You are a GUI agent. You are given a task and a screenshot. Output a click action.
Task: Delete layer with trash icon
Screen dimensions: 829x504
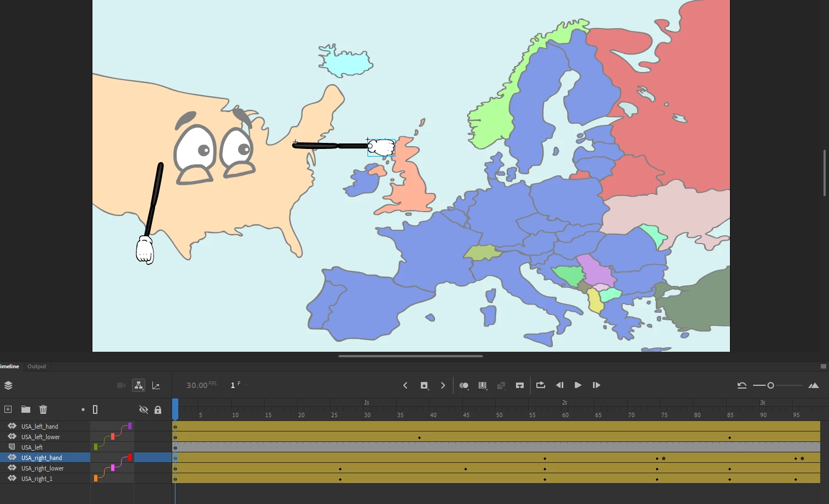43,409
